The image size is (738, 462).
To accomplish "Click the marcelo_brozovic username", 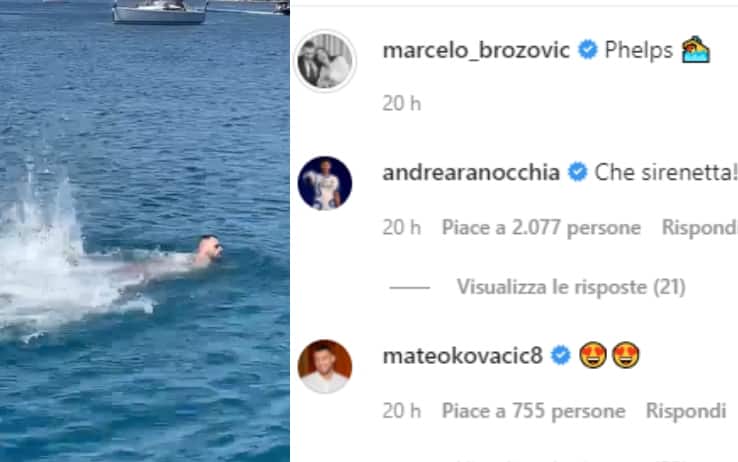I will (x=476, y=50).
